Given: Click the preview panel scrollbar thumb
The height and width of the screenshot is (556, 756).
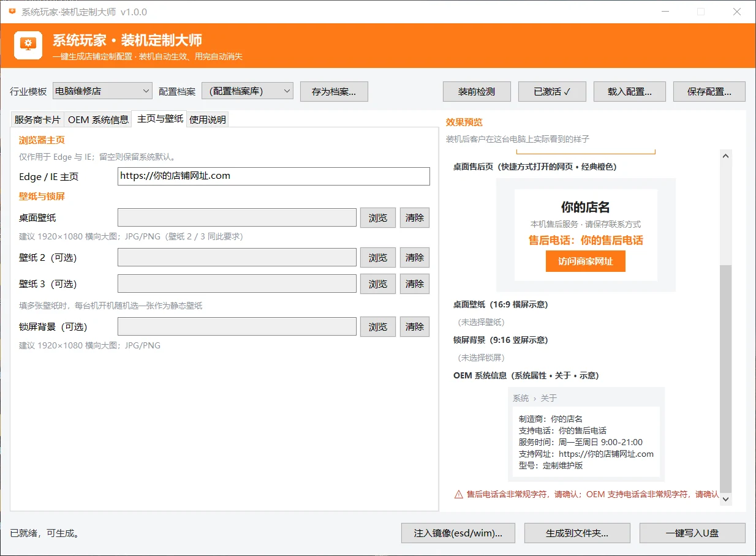Looking at the screenshot, I should [726, 378].
